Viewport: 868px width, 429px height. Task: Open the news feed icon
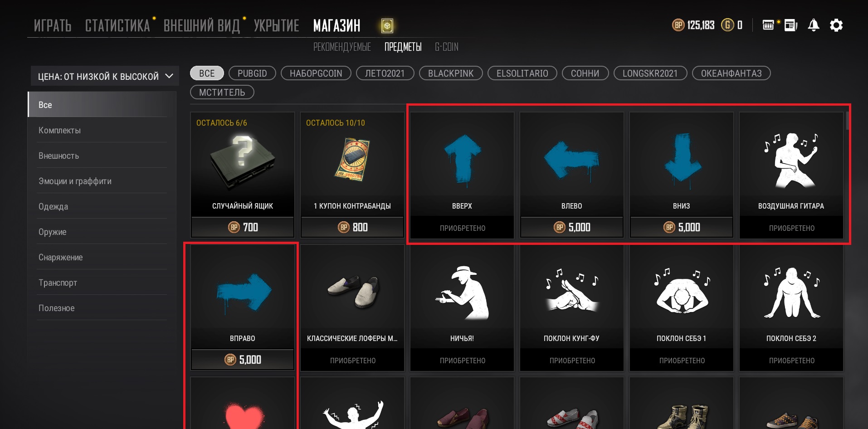click(791, 25)
